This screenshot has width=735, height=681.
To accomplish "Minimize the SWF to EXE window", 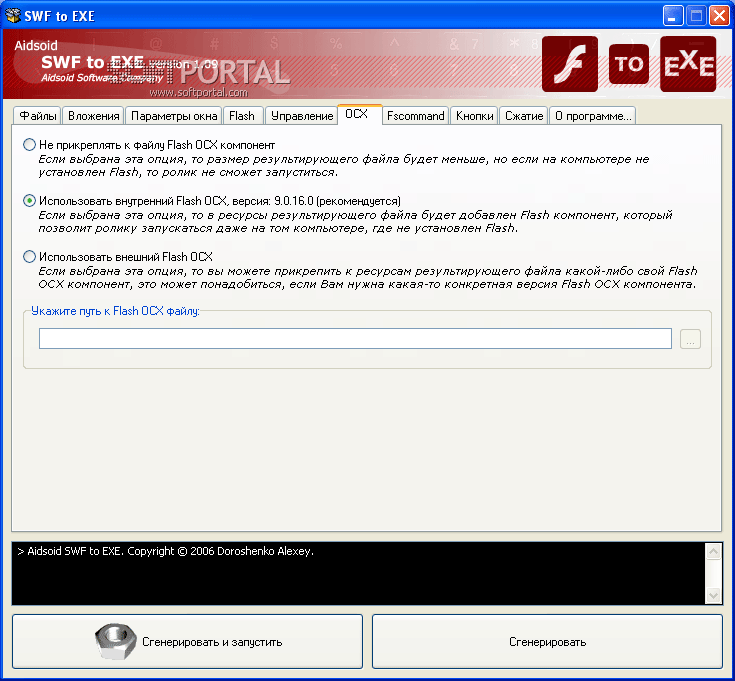I will [673, 16].
